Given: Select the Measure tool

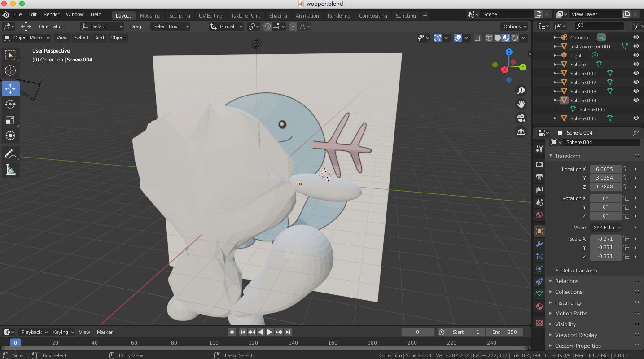Looking at the screenshot, I should click(11, 170).
